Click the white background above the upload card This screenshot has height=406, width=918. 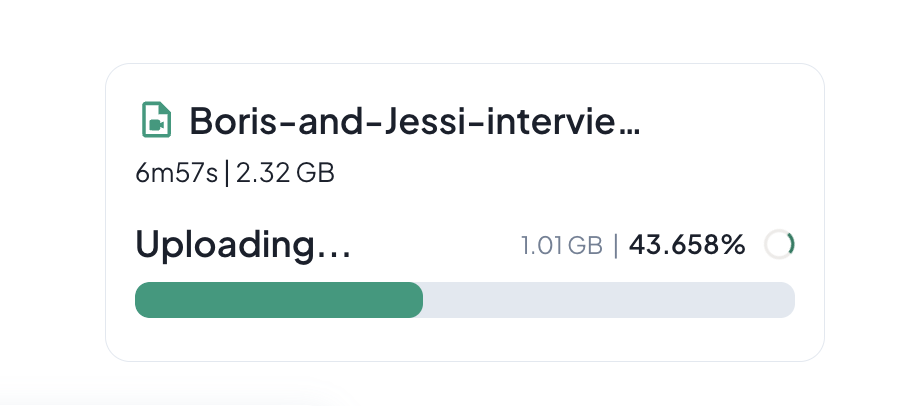[460, 30]
